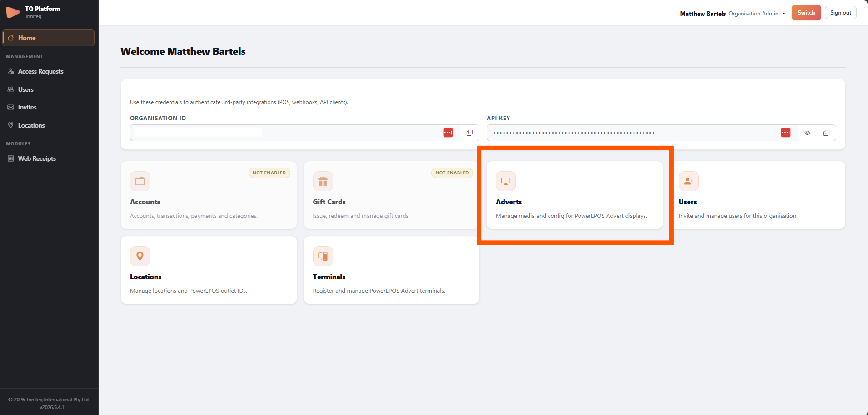Open the Terminals card title
Image resolution: width=868 pixels, height=415 pixels.
coord(329,277)
